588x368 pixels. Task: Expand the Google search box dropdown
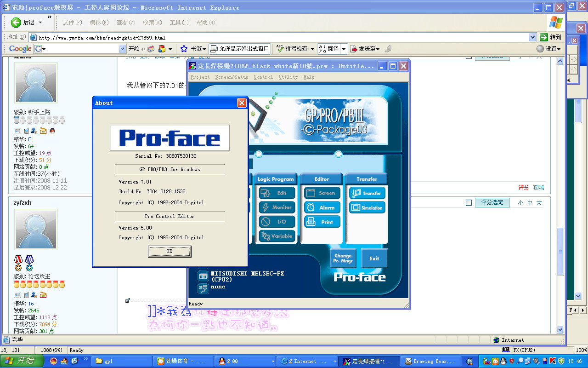(122, 49)
